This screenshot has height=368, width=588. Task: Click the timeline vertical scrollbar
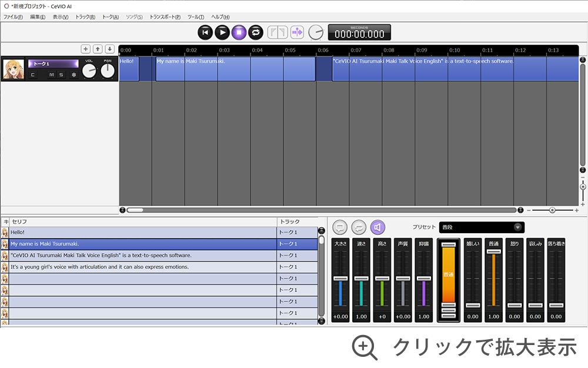click(x=583, y=115)
